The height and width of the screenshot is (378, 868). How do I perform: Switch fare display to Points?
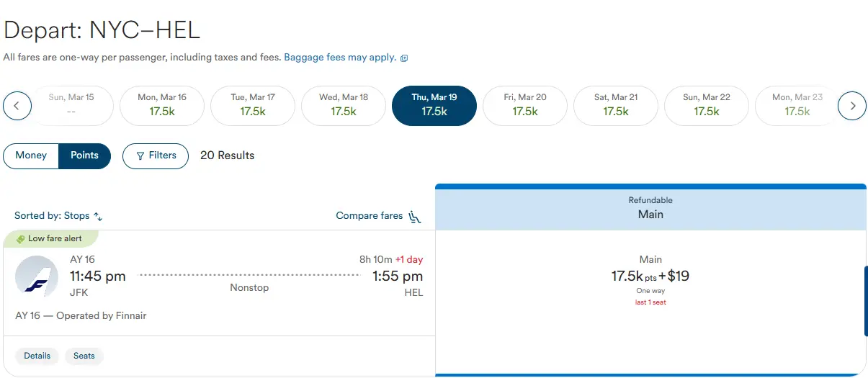[84, 156]
